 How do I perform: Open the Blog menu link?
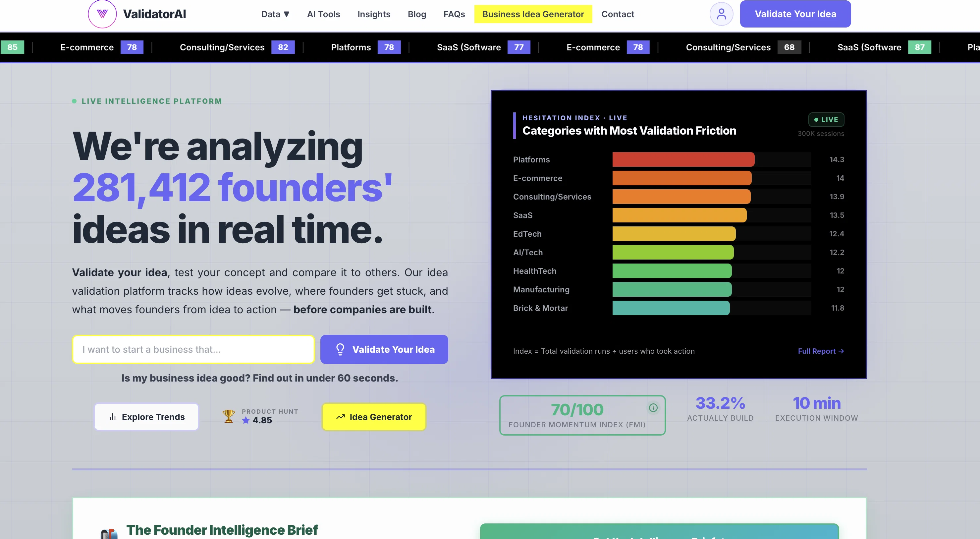click(x=416, y=14)
